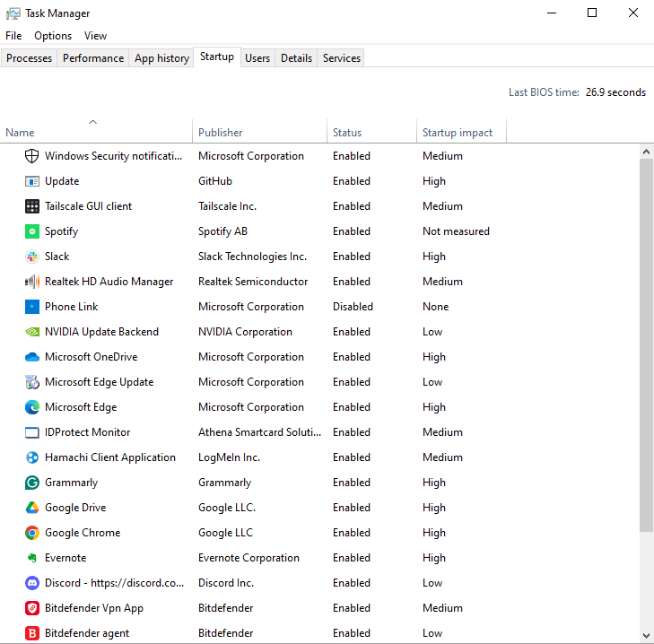The width and height of the screenshot is (654, 644).
Task: Switch to the Services tab
Action: (342, 58)
